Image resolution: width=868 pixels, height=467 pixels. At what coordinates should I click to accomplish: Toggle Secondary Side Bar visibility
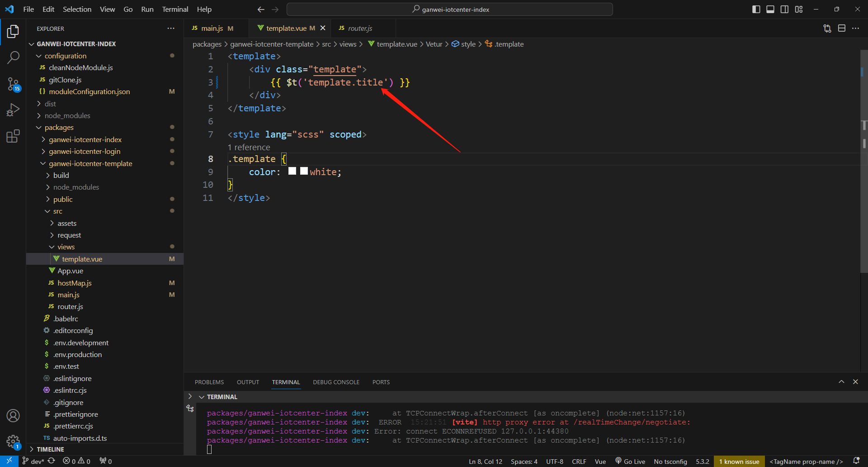pos(784,10)
